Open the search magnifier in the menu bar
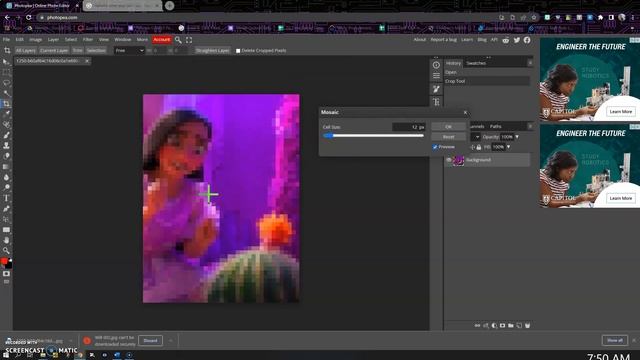 (178, 40)
